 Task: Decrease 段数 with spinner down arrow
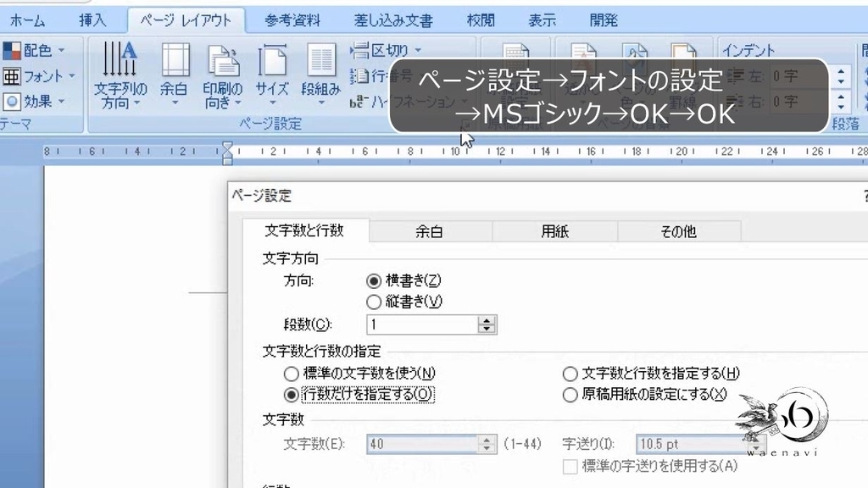(x=487, y=330)
